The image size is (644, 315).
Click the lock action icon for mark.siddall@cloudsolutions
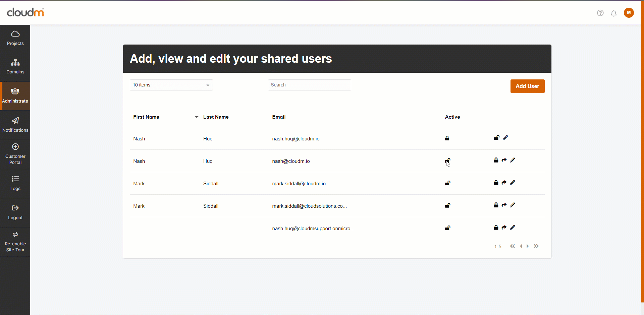(x=496, y=205)
